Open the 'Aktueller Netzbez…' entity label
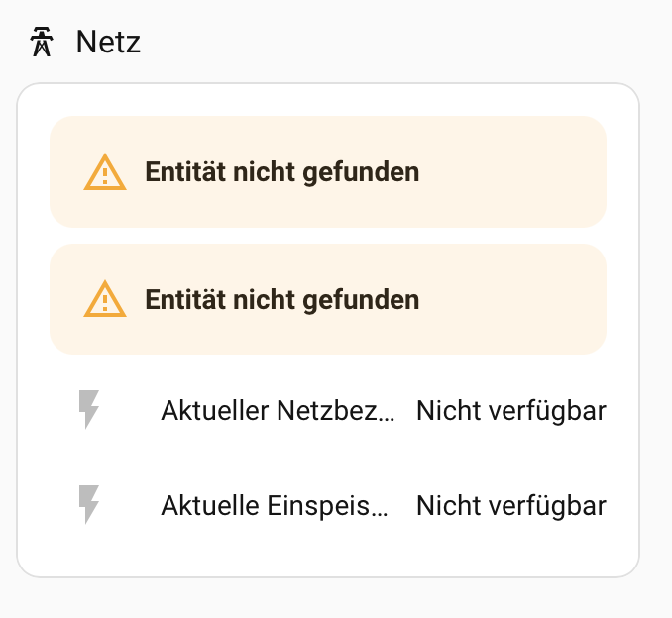 click(278, 410)
